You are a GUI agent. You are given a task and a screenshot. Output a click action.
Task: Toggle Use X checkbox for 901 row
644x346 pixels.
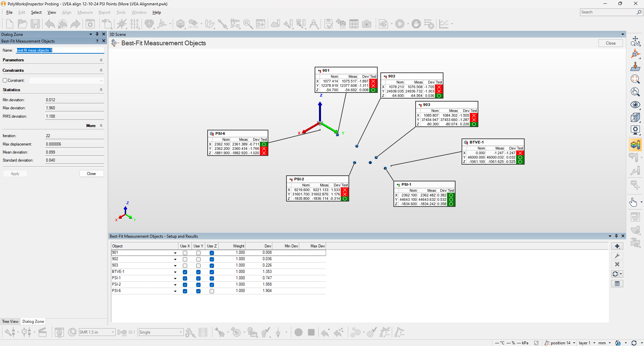coord(185,253)
